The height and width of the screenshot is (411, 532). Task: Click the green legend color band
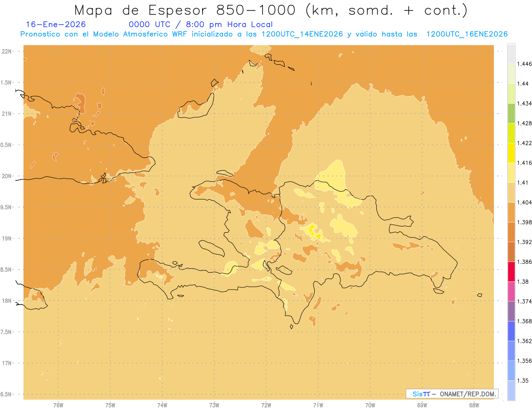[511, 113]
